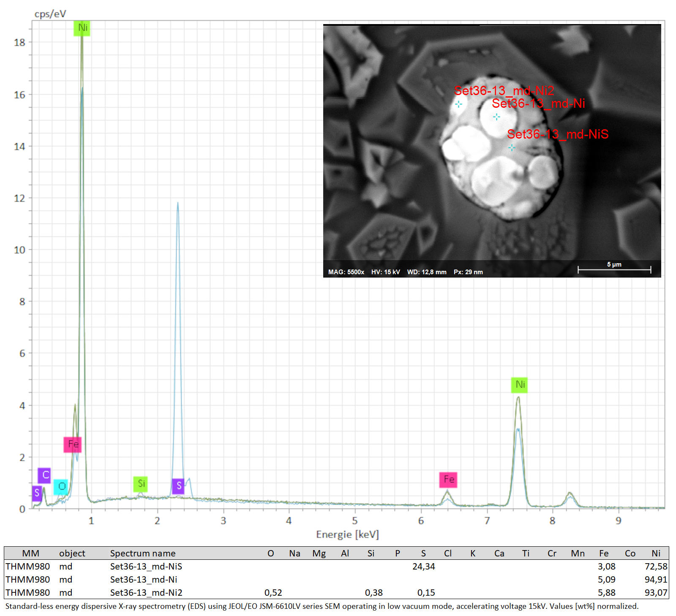Select the purple C element label
Viewport: 676px width, 616px height.
44,475
